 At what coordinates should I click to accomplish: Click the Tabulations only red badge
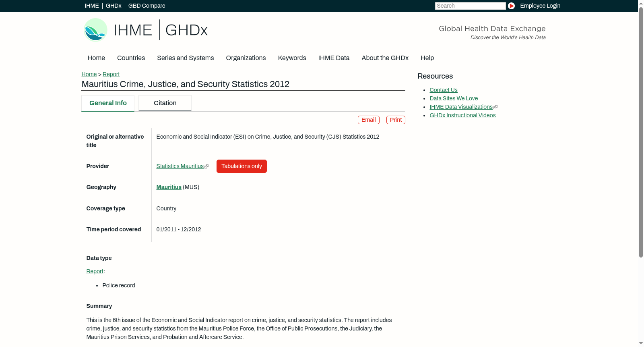pos(242,166)
